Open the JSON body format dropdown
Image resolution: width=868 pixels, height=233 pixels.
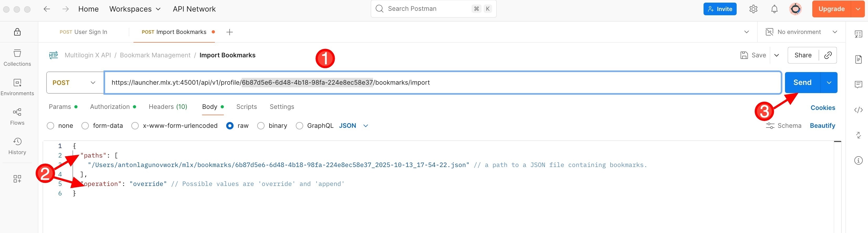pyautogui.click(x=353, y=126)
